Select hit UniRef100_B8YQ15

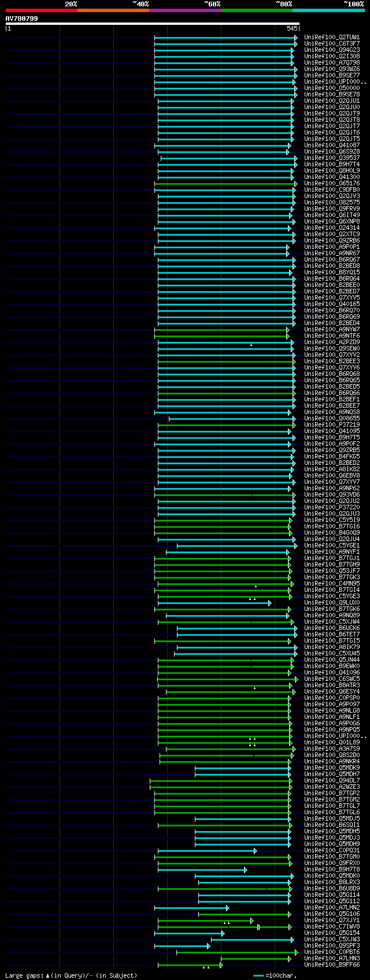332,272
